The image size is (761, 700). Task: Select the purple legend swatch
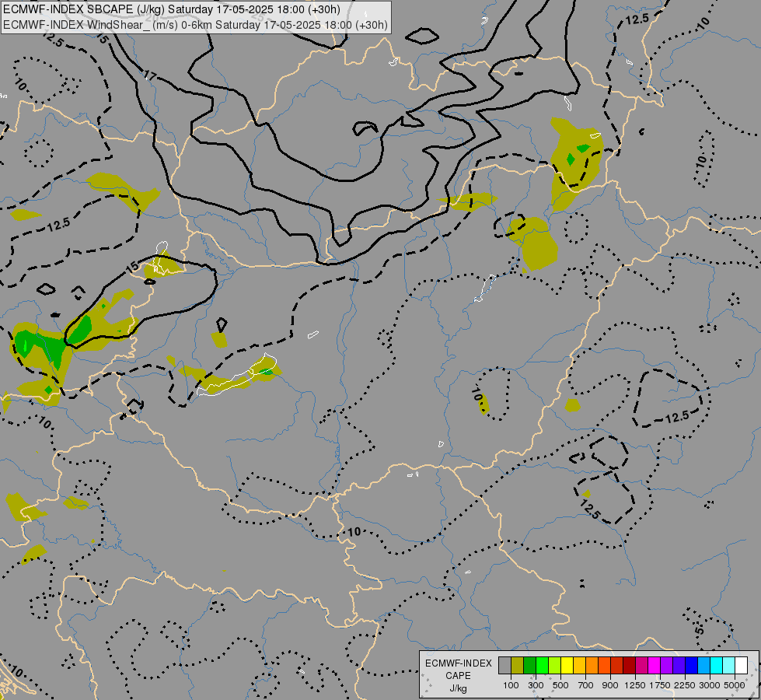[666, 666]
